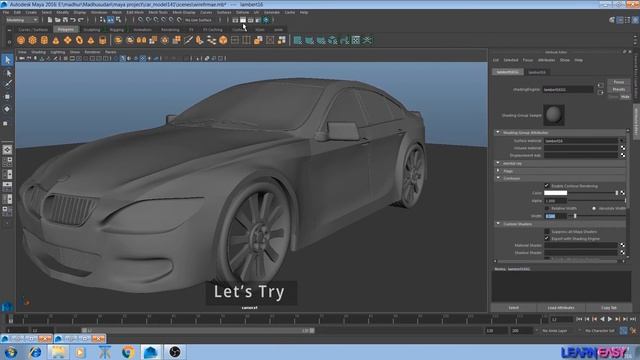Toggle Suppress all Maya Shaders checkbox
640x360 pixels.
[547, 231]
